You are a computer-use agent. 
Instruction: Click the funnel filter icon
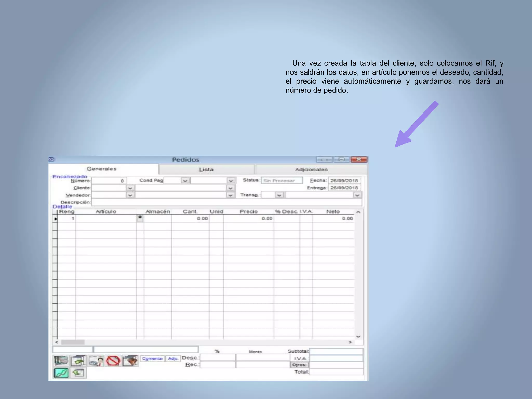click(130, 361)
